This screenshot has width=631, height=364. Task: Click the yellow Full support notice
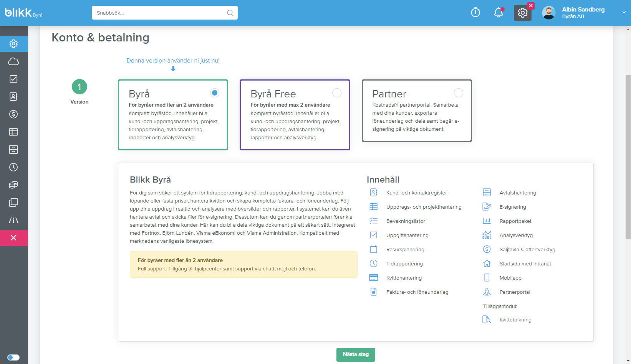click(x=243, y=264)
